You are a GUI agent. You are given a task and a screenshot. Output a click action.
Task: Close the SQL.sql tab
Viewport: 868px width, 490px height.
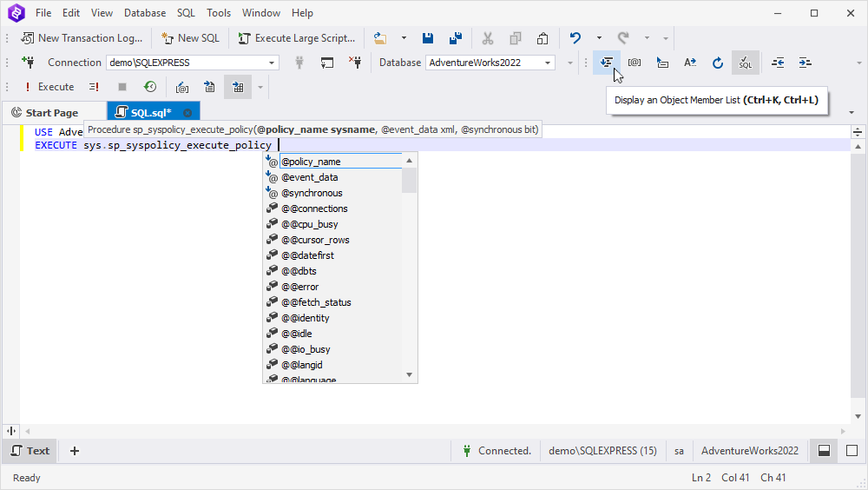[x=187, y=113]
